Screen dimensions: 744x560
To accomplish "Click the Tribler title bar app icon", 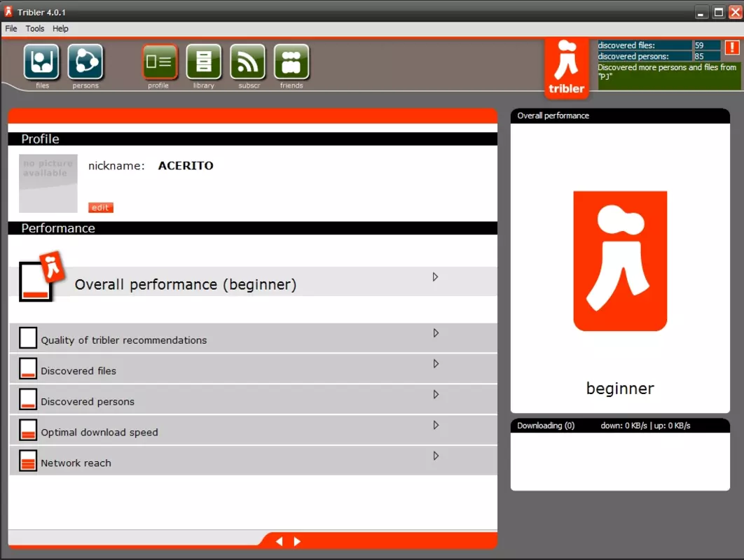I will pos(8,11).
